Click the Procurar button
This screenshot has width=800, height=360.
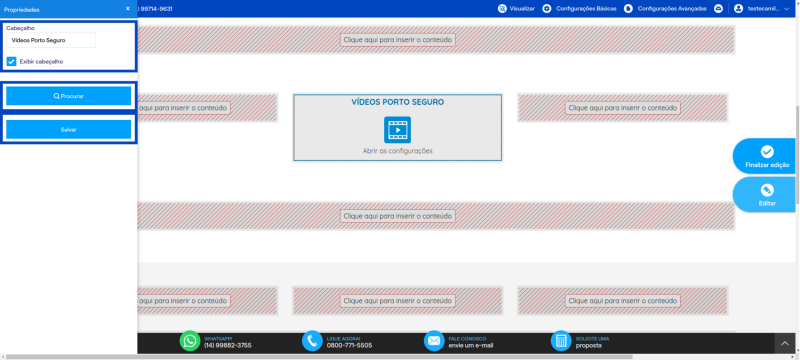[68, 96]
